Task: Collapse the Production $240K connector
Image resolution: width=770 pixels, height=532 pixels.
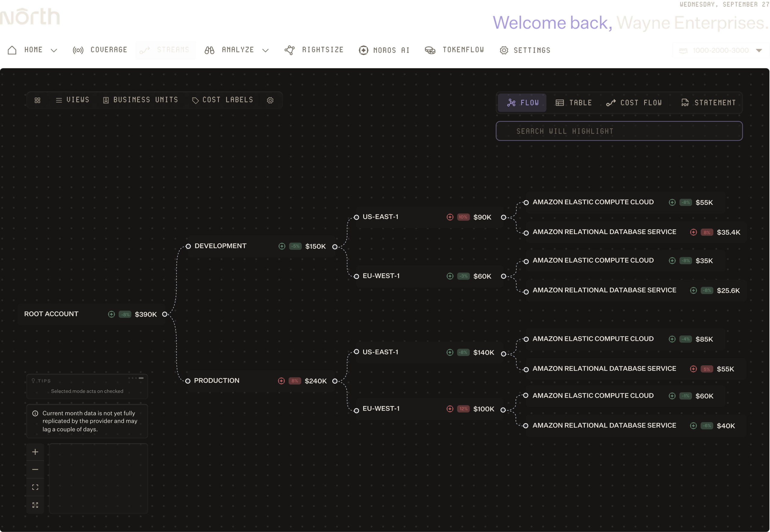Action: pyautogui.click(x=335, y=381)
